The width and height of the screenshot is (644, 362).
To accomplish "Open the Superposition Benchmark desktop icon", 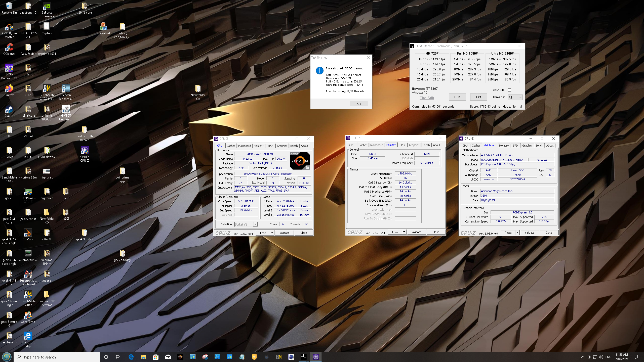I will point(28,278).
